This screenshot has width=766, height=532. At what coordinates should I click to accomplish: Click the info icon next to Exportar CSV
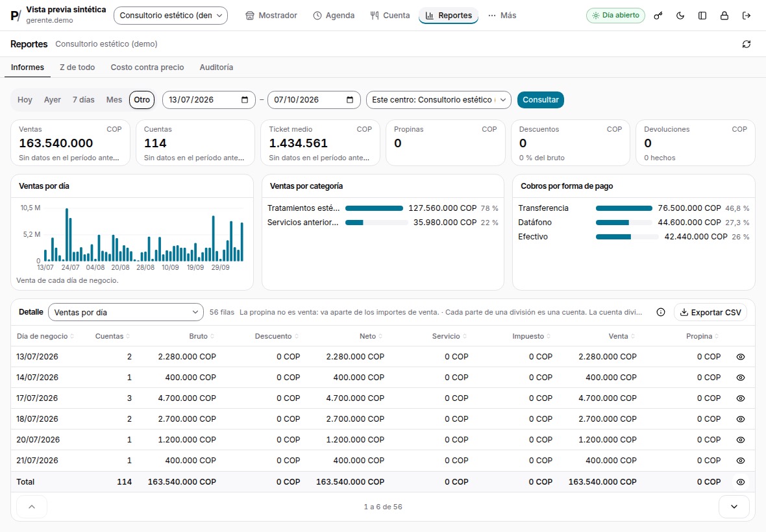(660, 312)
